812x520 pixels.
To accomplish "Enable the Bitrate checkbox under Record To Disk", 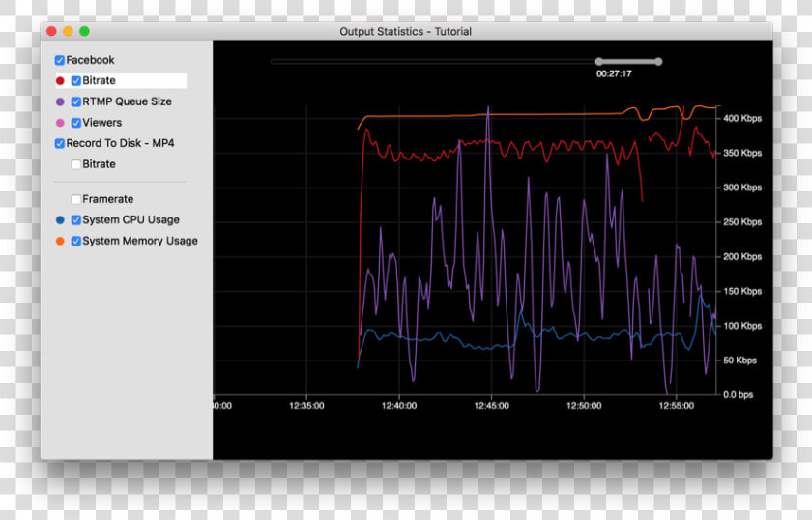I will click(x=76, y=164).
